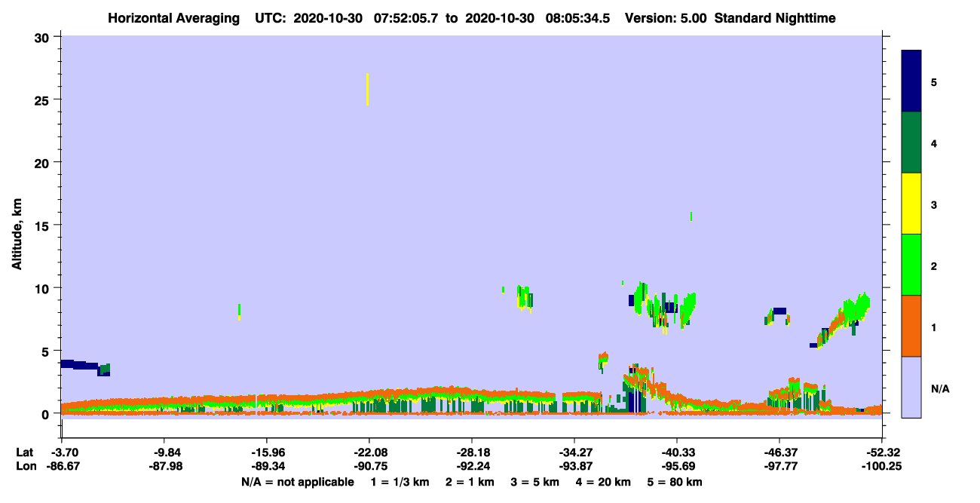The height and width of the screenshot is (503, 980).
Task: Click the orange level 1 colorbar segment
Action: pyautogui.click(x=911, y=326)
